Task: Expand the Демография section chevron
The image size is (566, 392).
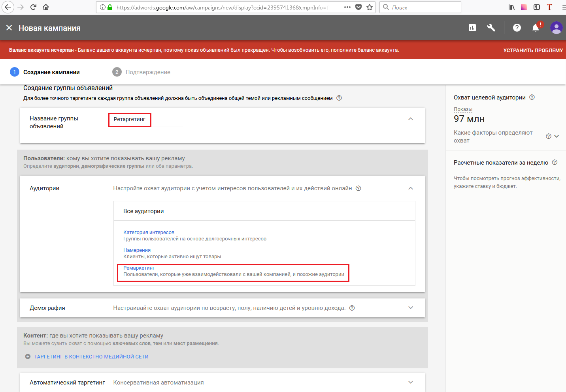Action: point(411,308)
